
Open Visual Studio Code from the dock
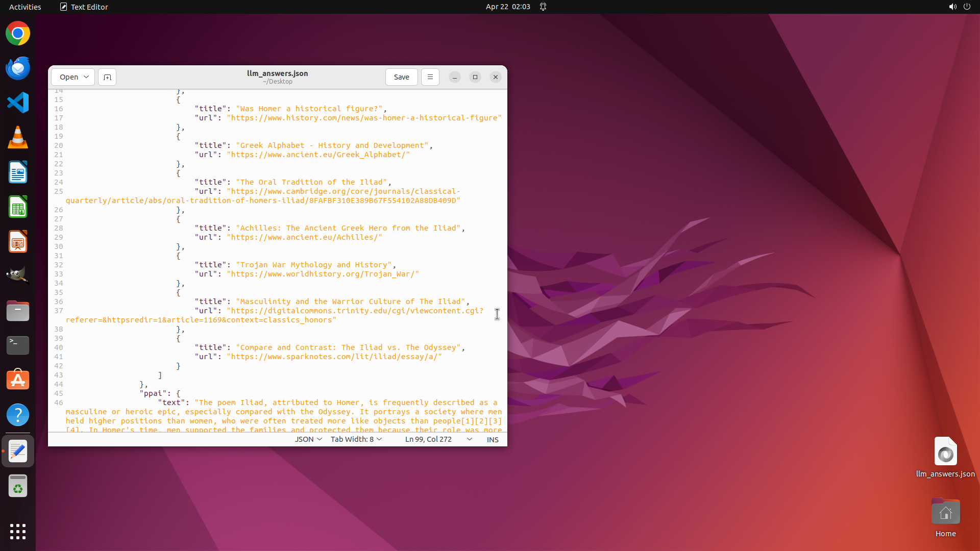(18, 103)
